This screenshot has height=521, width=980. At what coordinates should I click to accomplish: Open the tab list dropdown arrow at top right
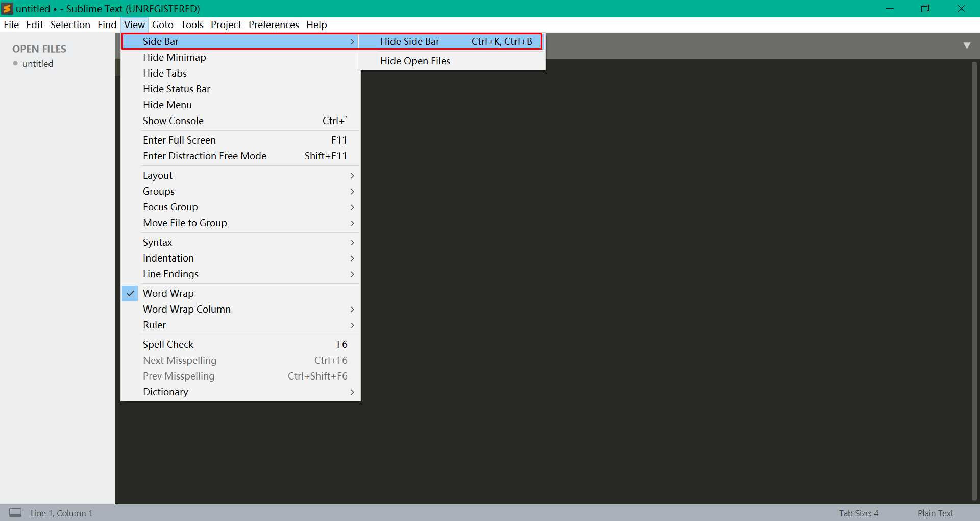click(x=967, y=45)
